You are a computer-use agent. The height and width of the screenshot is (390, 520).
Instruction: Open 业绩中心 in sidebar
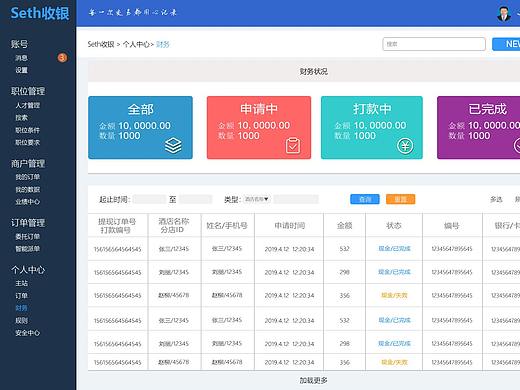(28, 202)
